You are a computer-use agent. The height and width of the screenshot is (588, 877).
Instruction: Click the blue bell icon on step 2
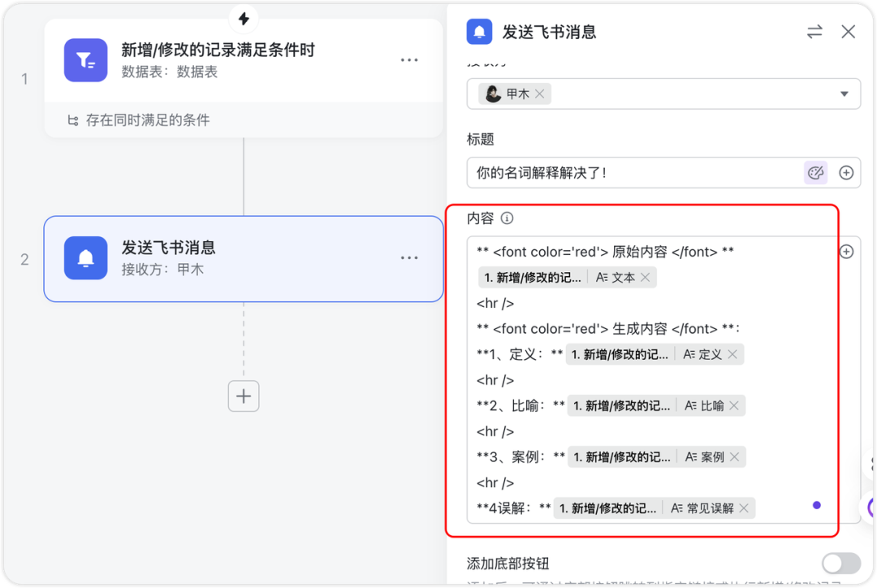tap(85, 258)
